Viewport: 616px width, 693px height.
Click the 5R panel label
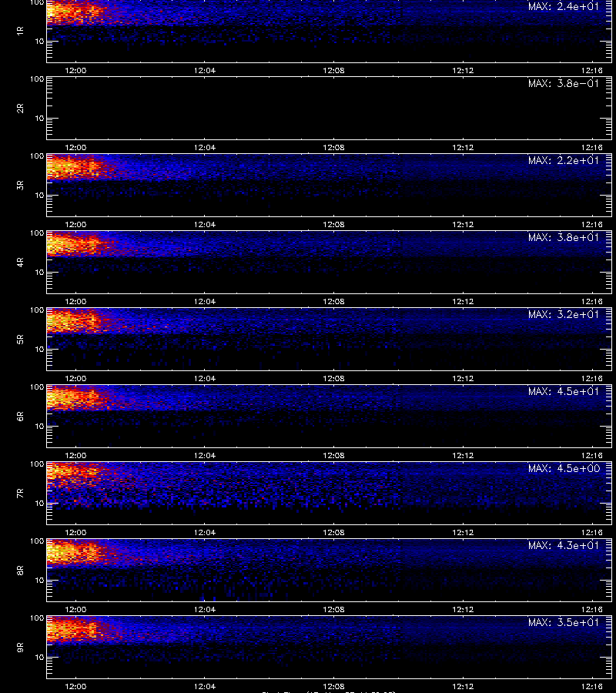(x=20, y=340)
